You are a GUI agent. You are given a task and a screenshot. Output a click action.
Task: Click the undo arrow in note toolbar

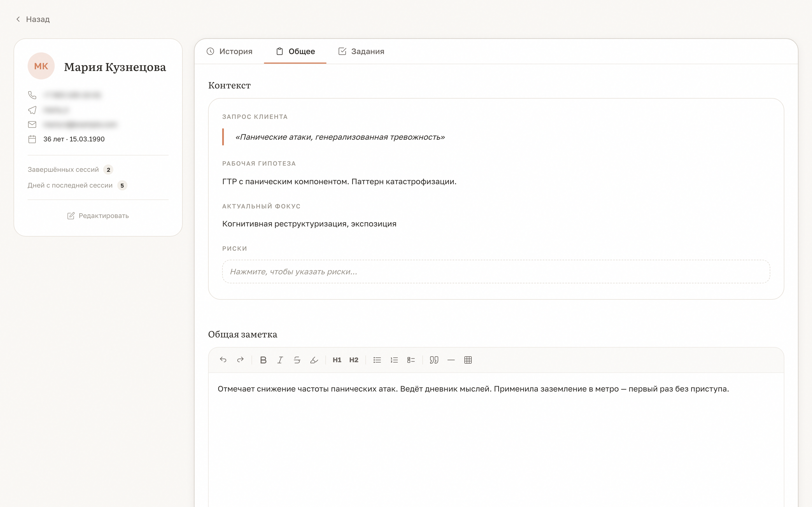pyautogui.click(x=223, y=360)
